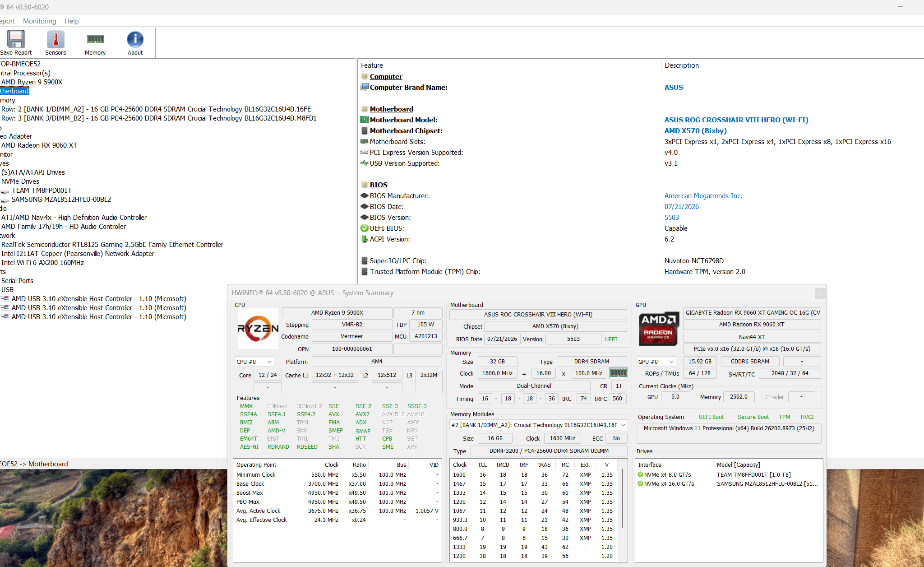924x567 pixels.
Task: Select the (S)ATA/ATAPI Drives tree node
Action: tap(33, 172)
